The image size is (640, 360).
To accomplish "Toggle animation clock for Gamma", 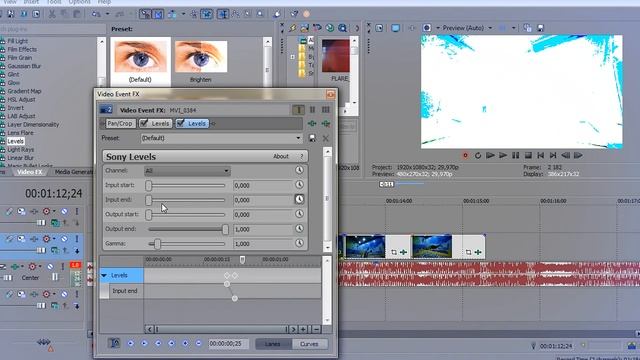I will click(299, 243).
